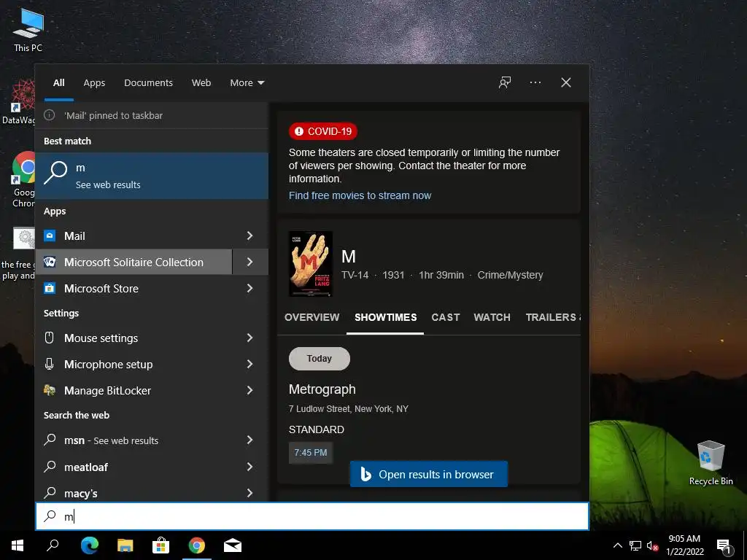
Task: Open the three-dot options menu
Action: tap(535, 82)
